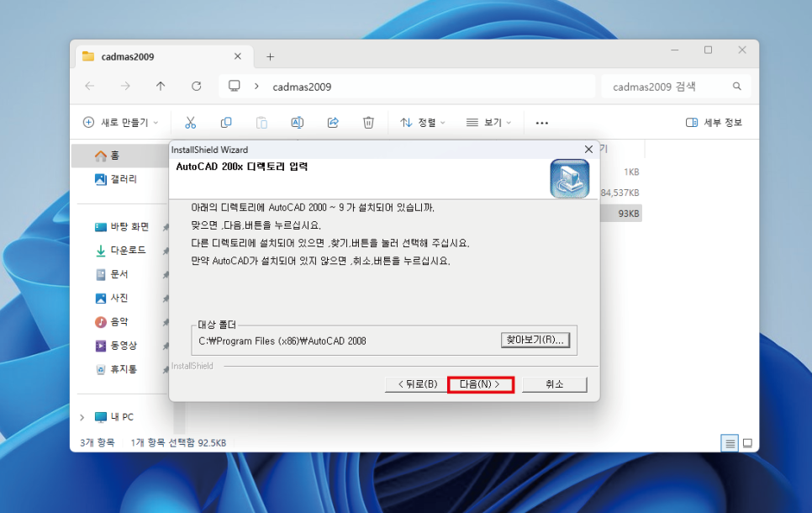Go up one folder with the up arrow
Image resolution: width=812 pixels, height=513 pixels.
[x=161, y=86]
